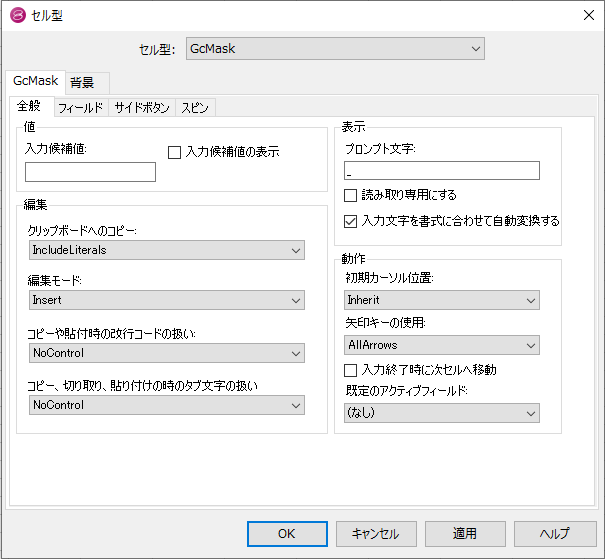
Task: Open 初期カーソル位置 dropdown showing Inherit
Action: click(442, 300)
